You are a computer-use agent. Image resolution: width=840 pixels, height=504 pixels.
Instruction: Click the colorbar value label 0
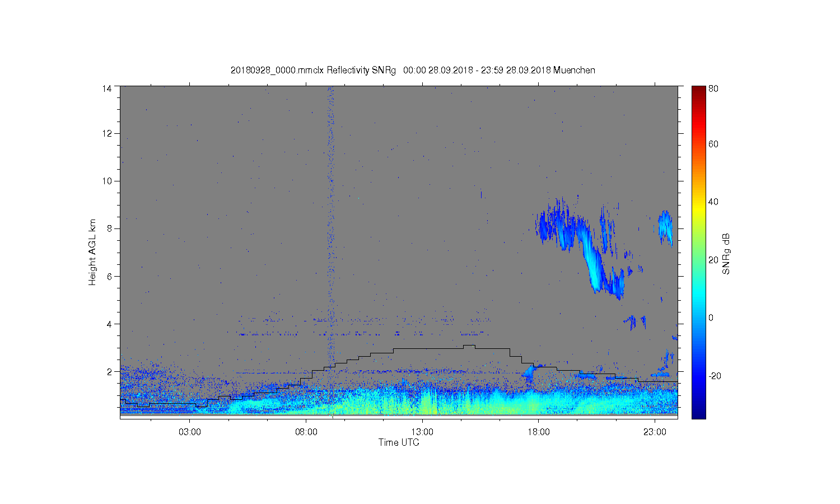pyautogui.click(x=711, y=318)
